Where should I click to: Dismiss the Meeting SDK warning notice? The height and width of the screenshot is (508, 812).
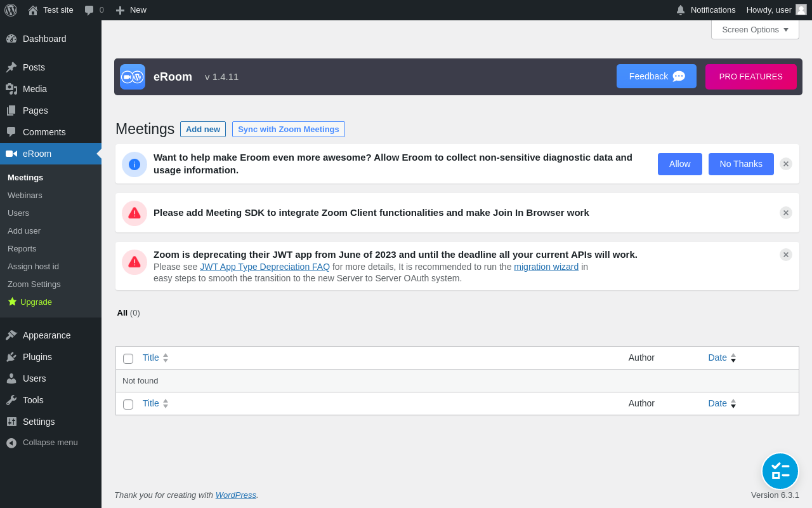click(786, 213)
